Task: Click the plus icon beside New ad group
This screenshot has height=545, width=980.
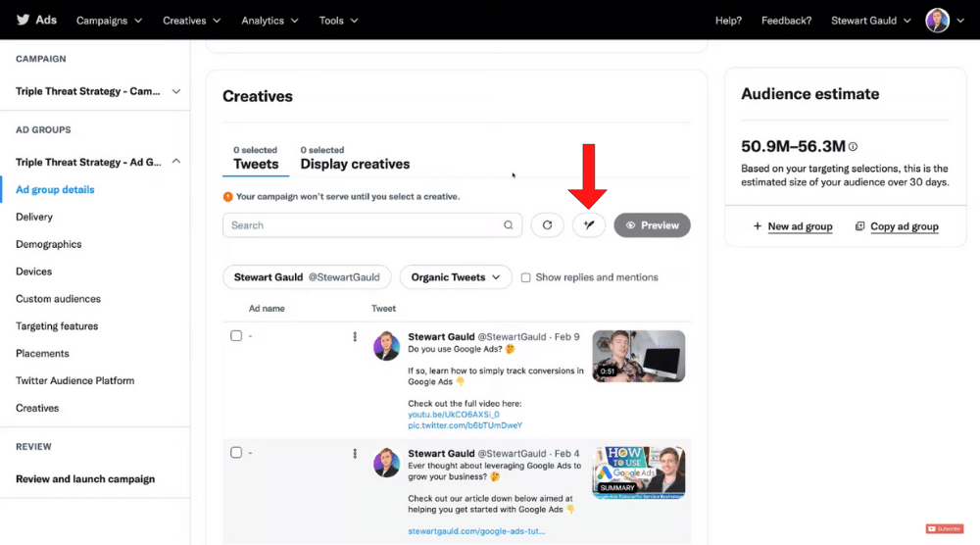Action: pyautogui.click(x=758, y=226)
